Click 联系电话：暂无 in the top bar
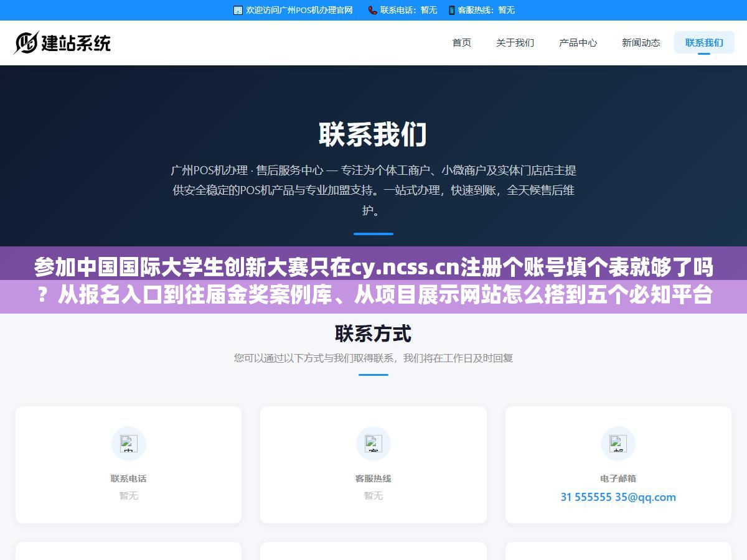 coord(408,10)
